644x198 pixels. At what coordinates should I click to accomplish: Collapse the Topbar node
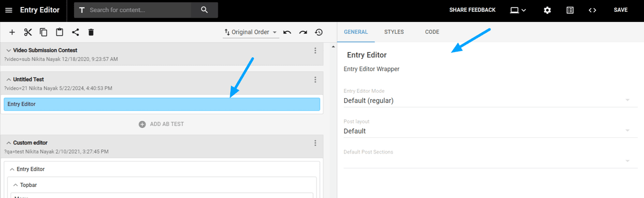(16, 185)
